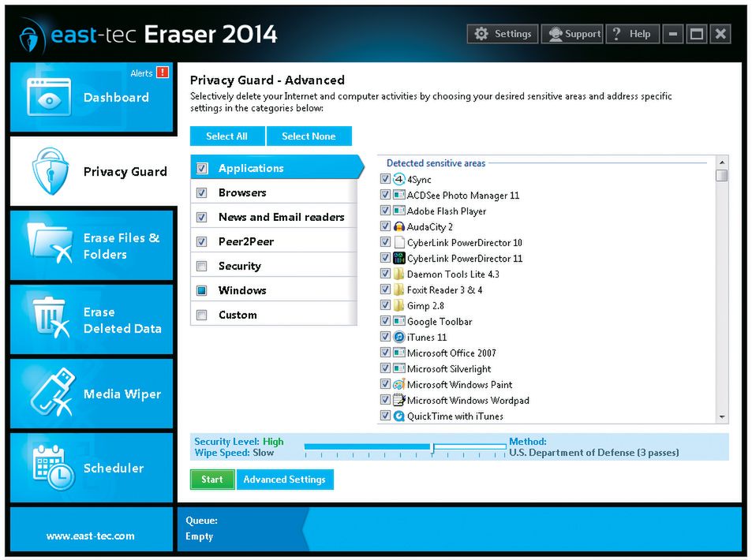Open the Scheduler section

click(x=92, y=468)
